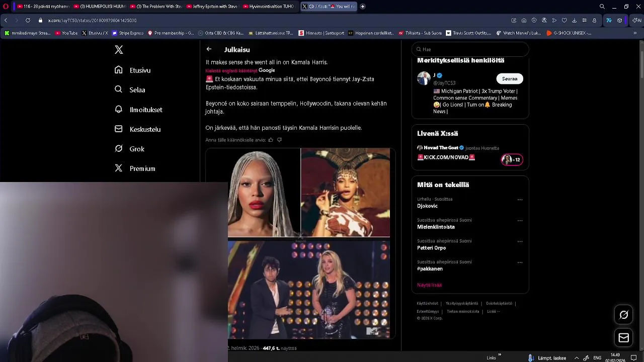Click the ad blocker shield icon

pyautogui.click(x=534, y=20)
